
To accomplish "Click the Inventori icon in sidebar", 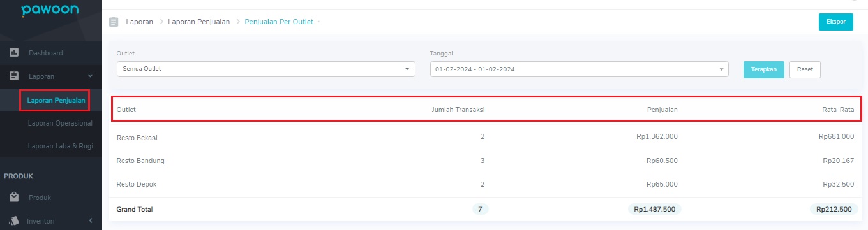I will (x=14, y=221).
